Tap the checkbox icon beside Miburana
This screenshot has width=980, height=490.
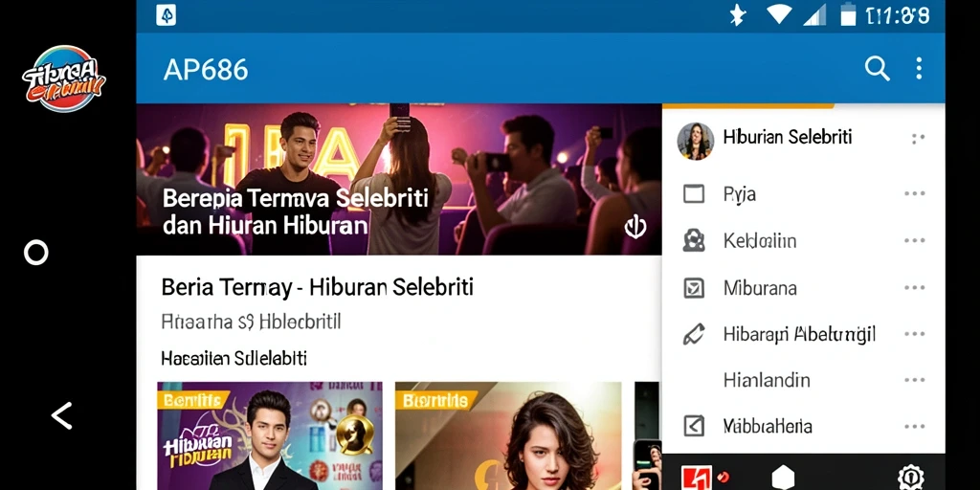(x=694, y=288)
